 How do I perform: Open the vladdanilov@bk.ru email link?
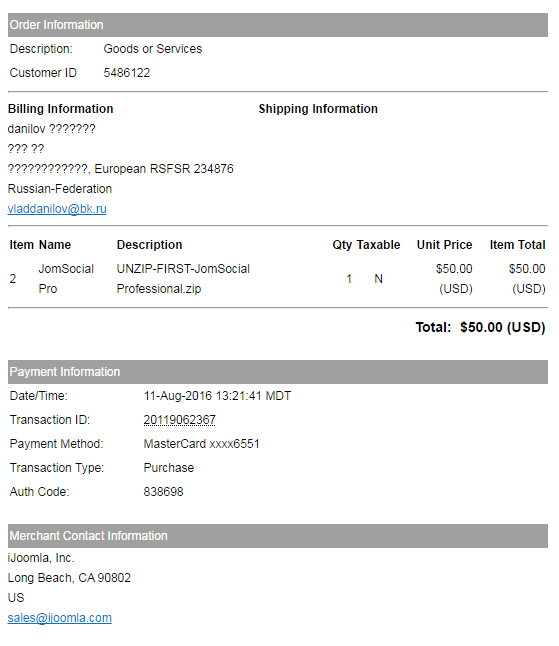[x=57, y=209]
